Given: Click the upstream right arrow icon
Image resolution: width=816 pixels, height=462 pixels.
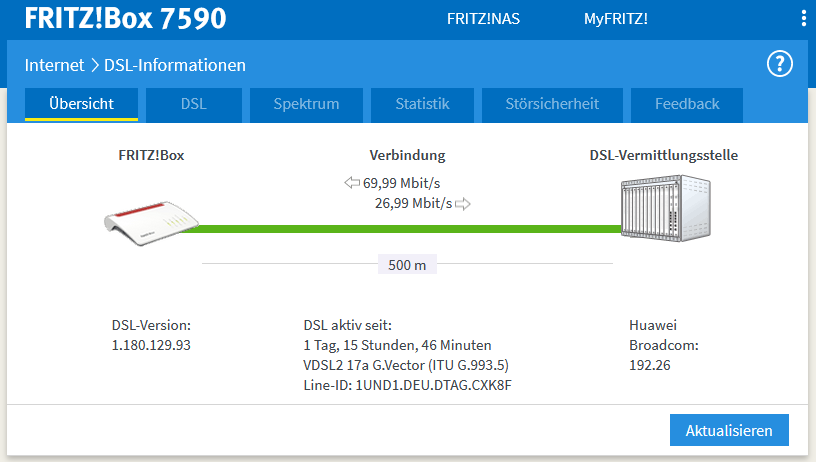Looking at the screenshot, I should 463,204.
